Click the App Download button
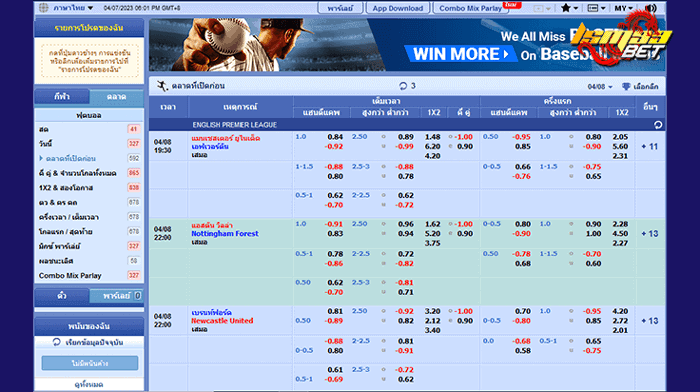 (x=398, y=8)
